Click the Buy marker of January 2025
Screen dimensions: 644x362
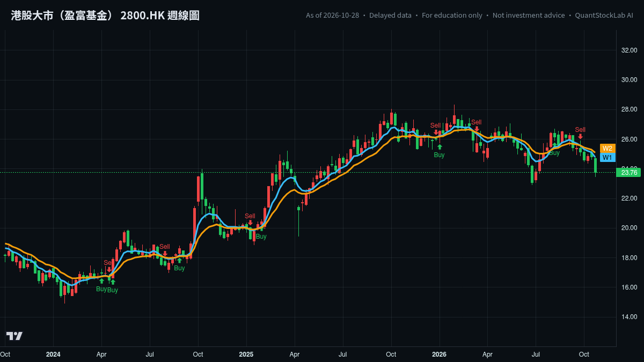[x=261, y=233]
